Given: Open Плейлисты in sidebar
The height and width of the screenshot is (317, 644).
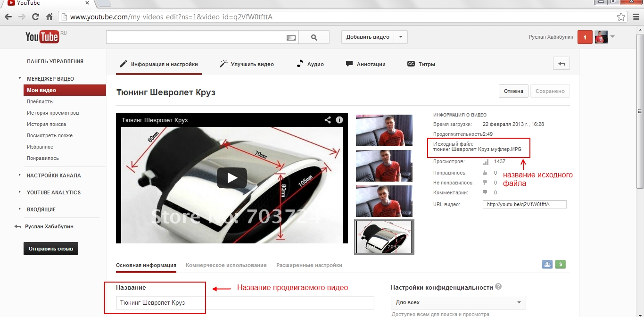Looking at the screenshot, I should pyautogui.click(x=40, y=101).
